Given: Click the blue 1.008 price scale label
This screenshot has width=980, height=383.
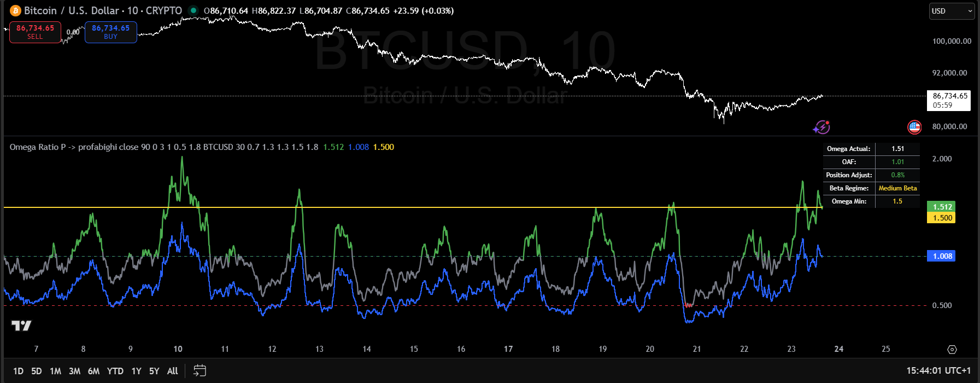Looking at the screenshot, I should [x=942, y=256].
